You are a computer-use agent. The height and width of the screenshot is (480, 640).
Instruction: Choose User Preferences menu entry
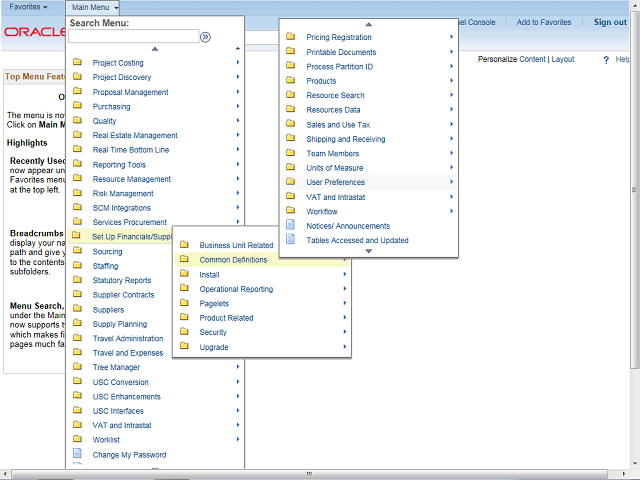(x=369, y=182)
